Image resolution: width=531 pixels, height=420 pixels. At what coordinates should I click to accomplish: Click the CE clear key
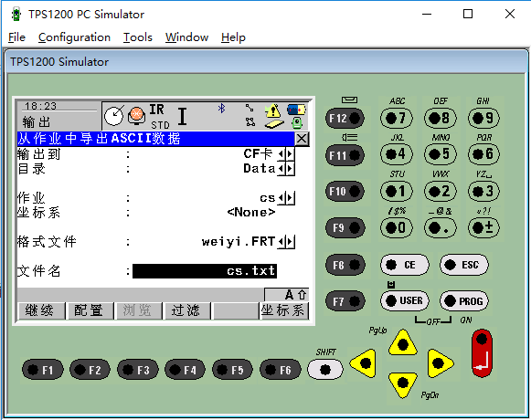(x=405, y=265)
